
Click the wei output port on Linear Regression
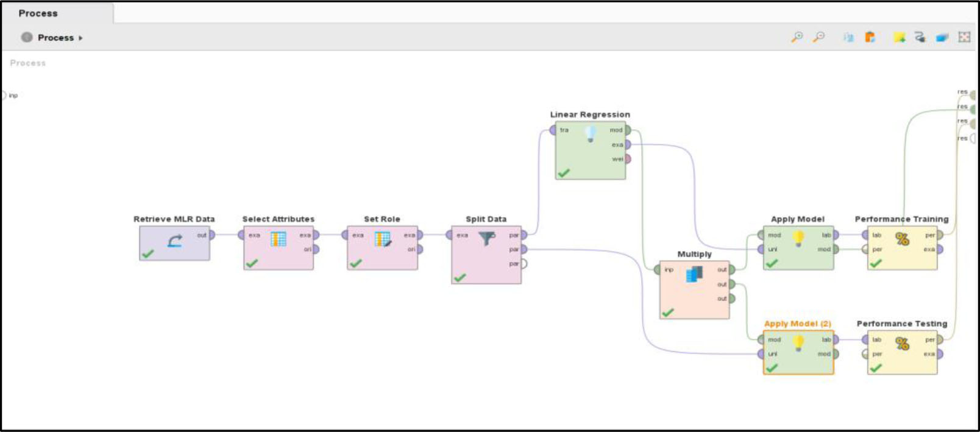627,159
